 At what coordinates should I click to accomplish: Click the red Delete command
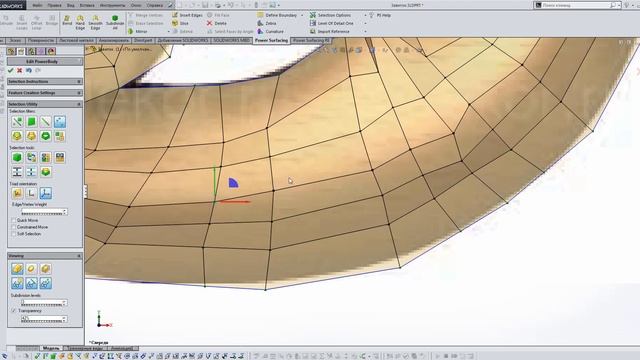click(216, 23)
